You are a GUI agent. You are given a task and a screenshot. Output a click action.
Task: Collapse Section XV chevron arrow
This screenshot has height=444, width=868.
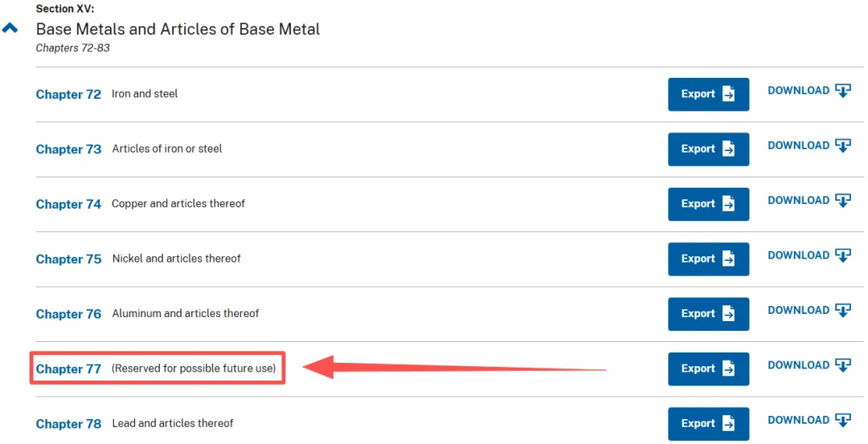pos(10,28)
